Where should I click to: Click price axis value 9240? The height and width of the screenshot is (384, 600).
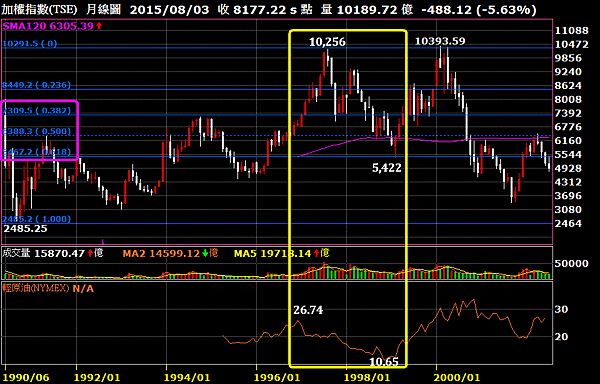click(568, 72)
